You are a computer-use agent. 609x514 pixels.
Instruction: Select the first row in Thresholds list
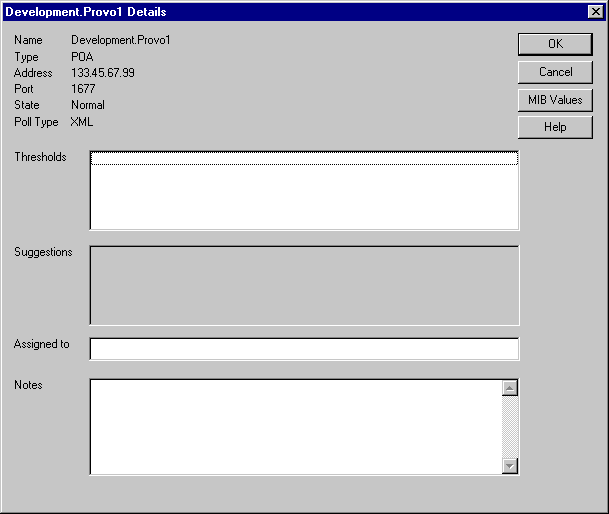[x=304, y=159]
